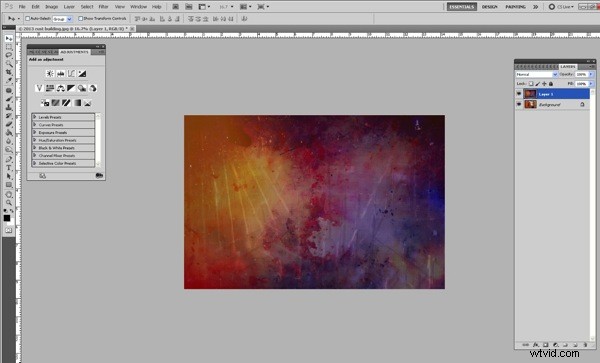600x363 pixels.
Task: Open the Opacity slider arrow
Action: (591, 74)
